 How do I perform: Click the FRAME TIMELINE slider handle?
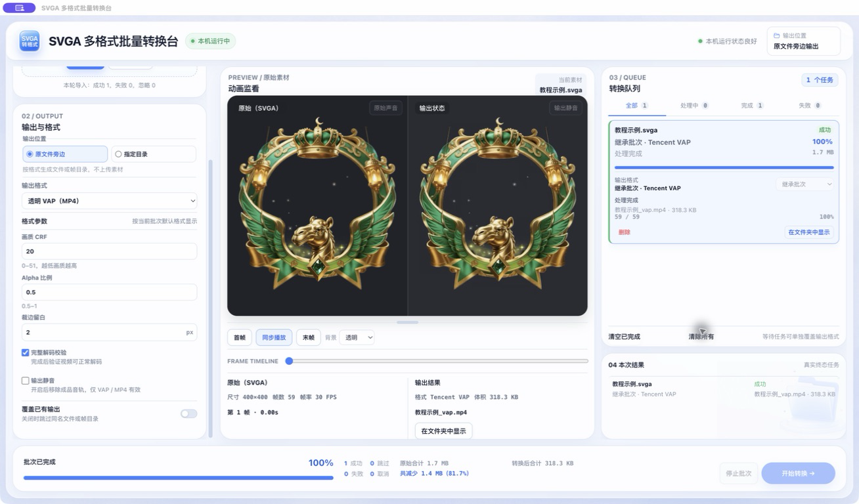pos(289,361)
